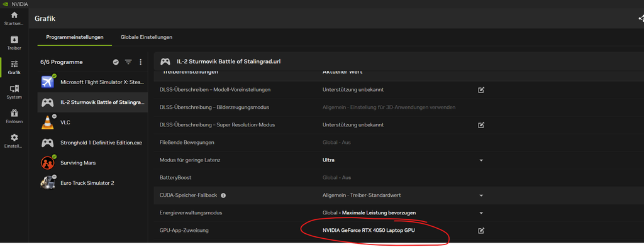The image size is (644, 247).
Task: Click the 6/6 Programme heading
Action: pos(62,62)
